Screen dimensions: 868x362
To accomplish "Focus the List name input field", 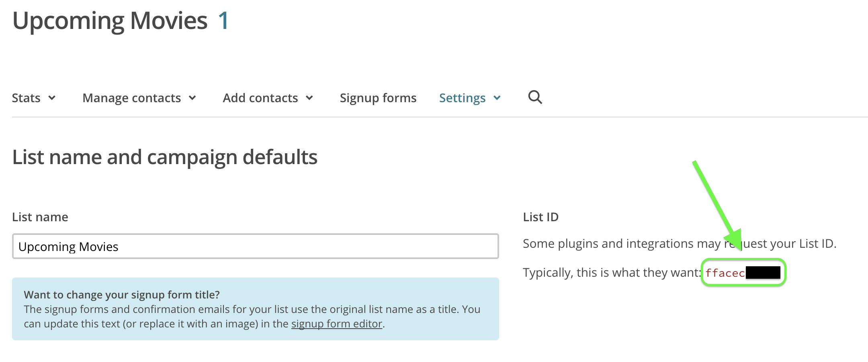I will [256, 246].
